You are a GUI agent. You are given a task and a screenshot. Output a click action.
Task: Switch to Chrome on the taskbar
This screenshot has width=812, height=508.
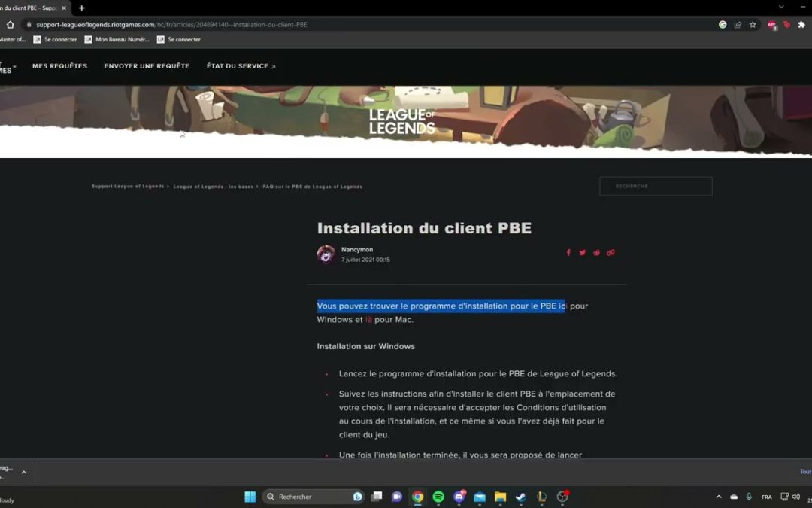point(417,497)
